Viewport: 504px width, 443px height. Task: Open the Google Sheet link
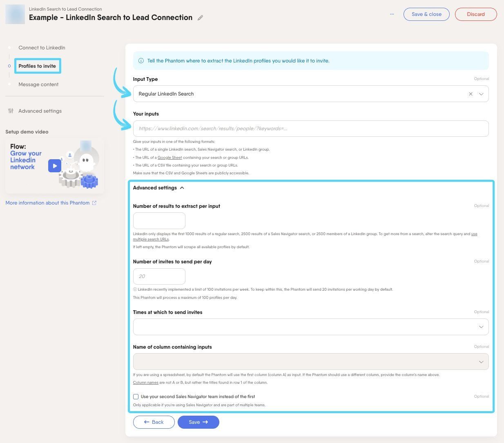click(170, 158)
